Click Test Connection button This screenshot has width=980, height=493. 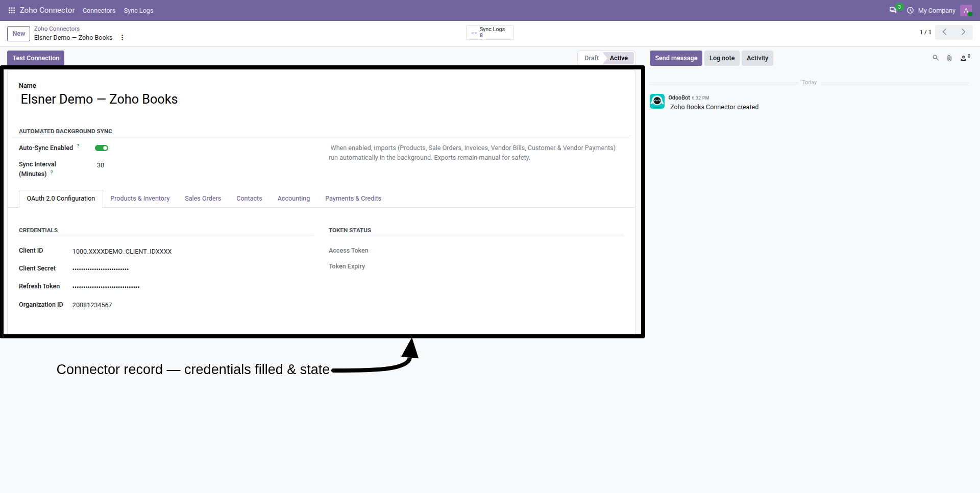(x=36, y=58)
